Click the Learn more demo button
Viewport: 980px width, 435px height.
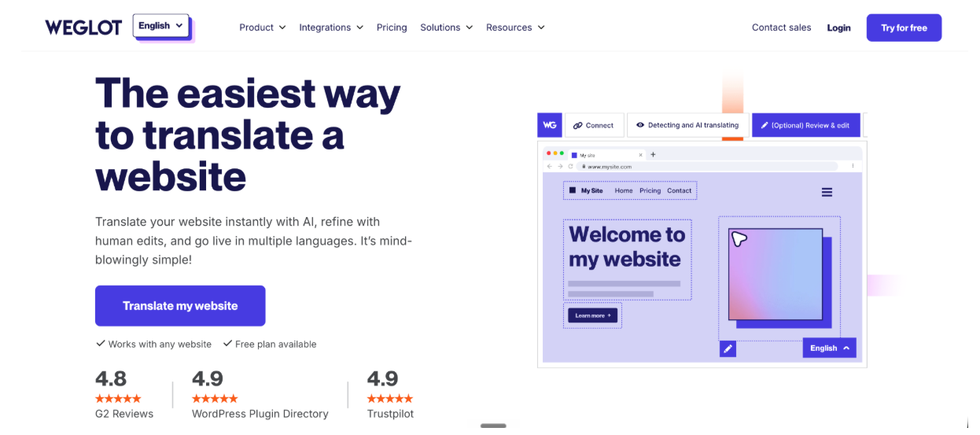(593, 315)
